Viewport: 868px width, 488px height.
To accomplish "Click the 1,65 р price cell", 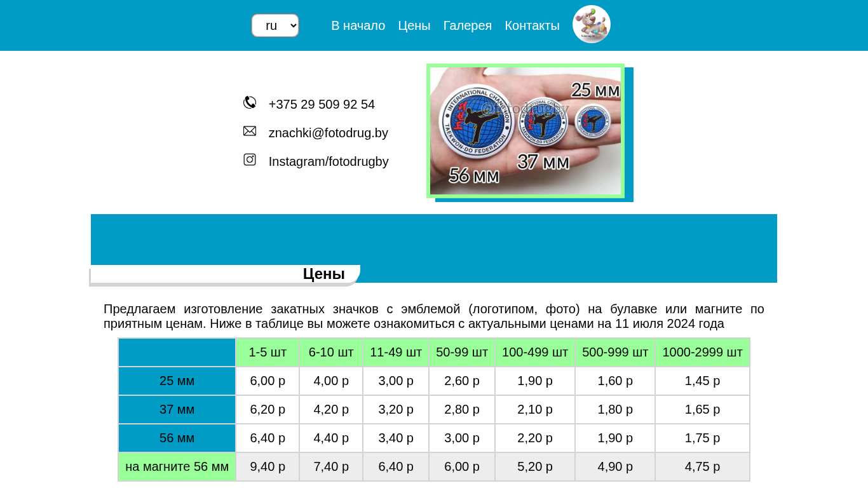I will point(703,410).
